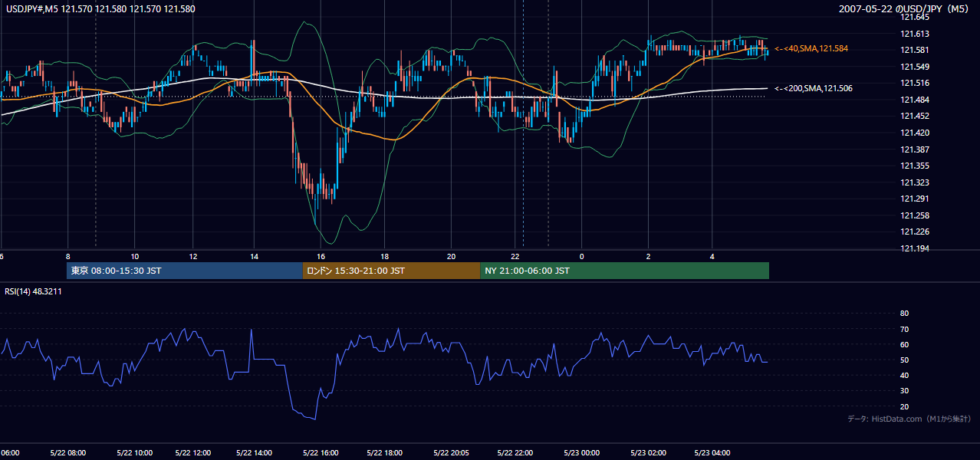This screenshot has width=980, height=460.
Task: Click the bottom date label 5/23 04:00
Action: 714,453
